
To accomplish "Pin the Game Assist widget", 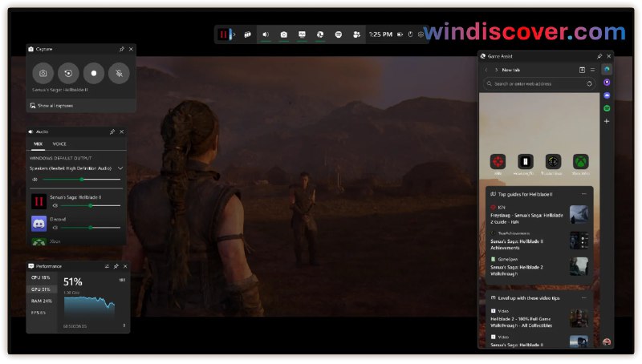I will (599, 56).
